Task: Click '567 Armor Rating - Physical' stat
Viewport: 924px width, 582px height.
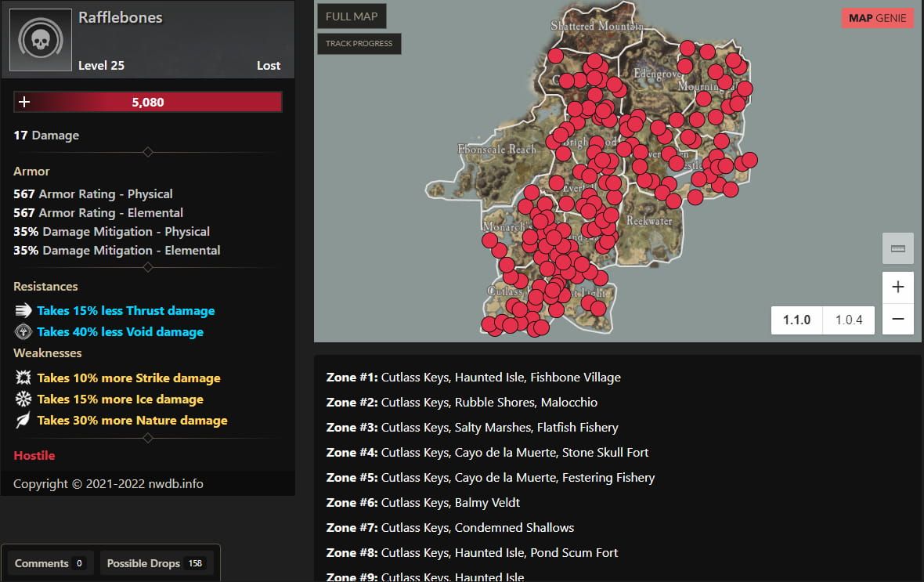Action: tap(93, 194)
